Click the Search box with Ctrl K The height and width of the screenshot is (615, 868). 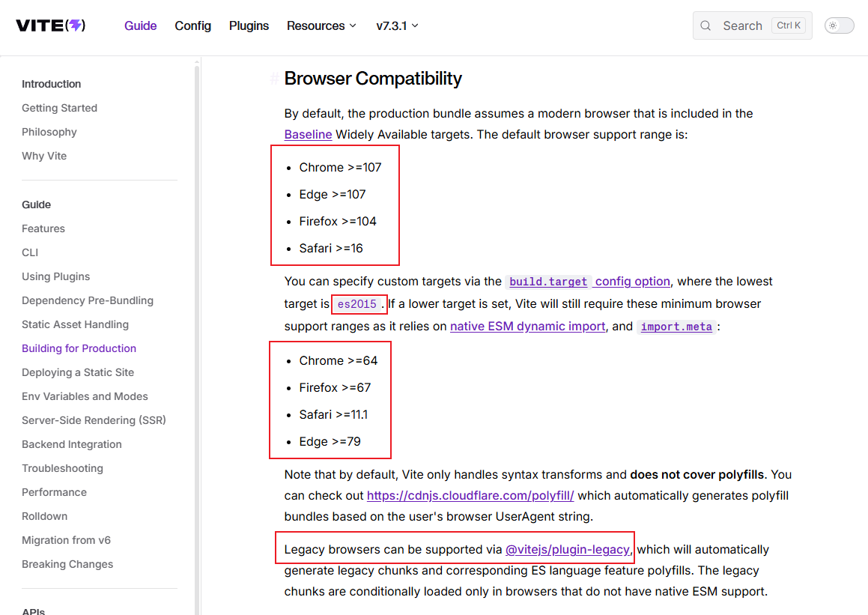(752, 25)
